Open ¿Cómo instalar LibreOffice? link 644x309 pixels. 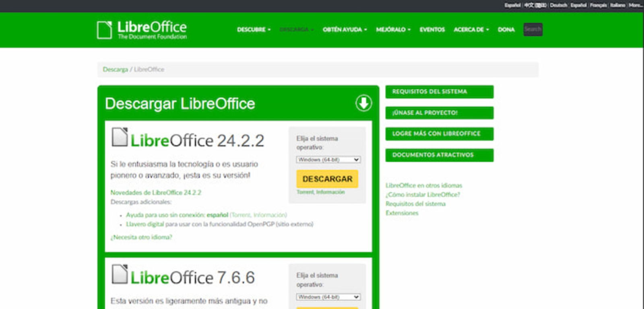423,195
